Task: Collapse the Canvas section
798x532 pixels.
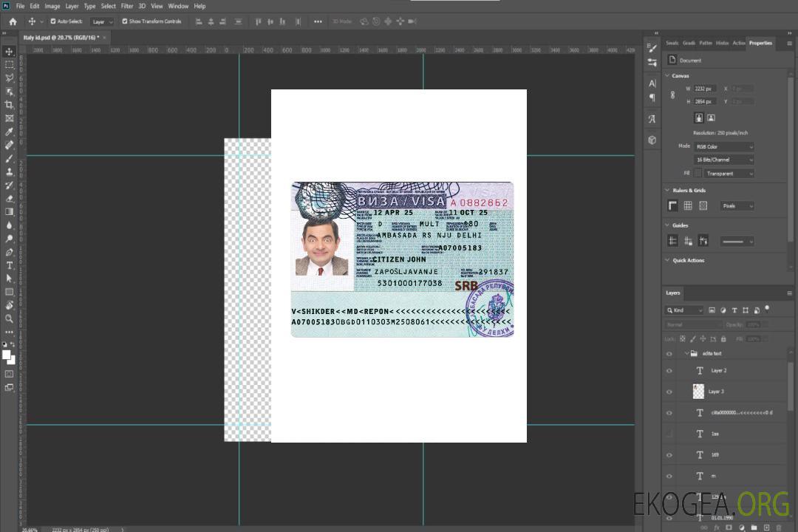Action: [x=667, y=75]
